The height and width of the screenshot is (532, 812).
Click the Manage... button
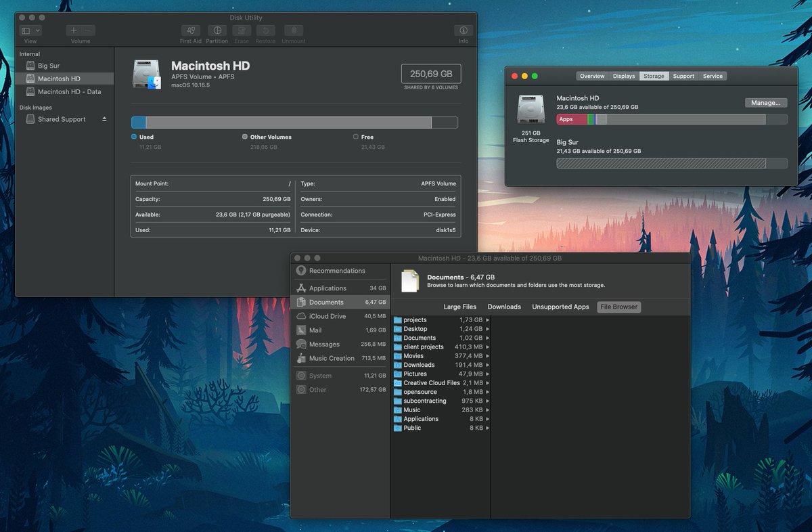(x=766, y=102)
